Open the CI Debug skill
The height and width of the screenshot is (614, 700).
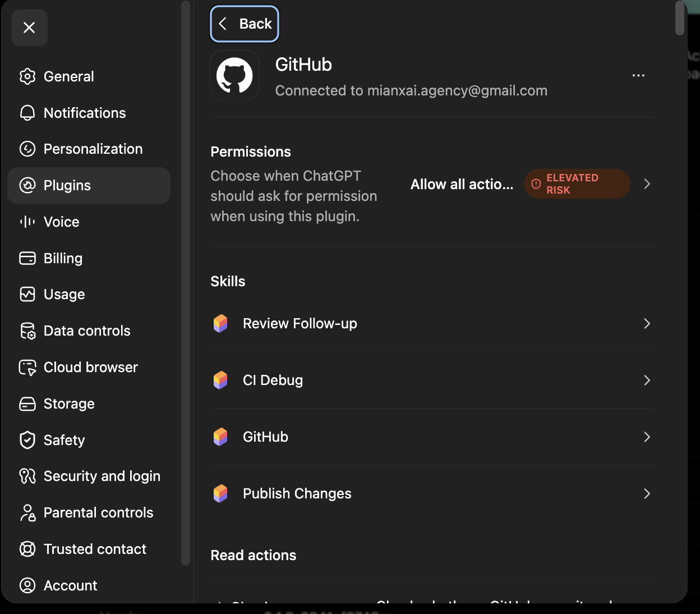[x=432, y=380]
